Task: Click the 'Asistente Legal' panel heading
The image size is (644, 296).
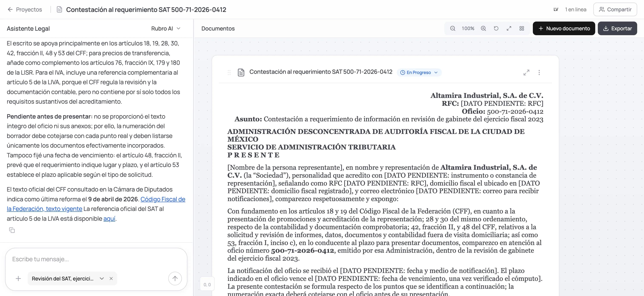Action: pos(28,29)
